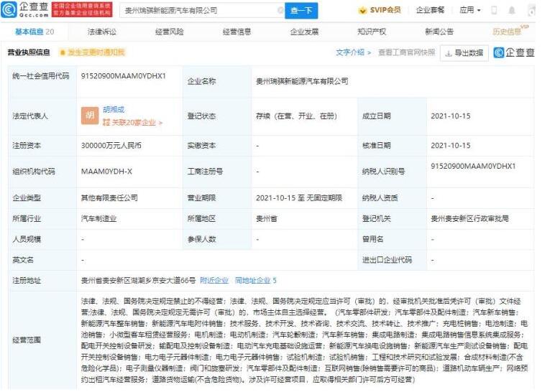Viewport: 542px width, 392px height.
Task: Open the 基本信息 tab
Action: [35, 32]
